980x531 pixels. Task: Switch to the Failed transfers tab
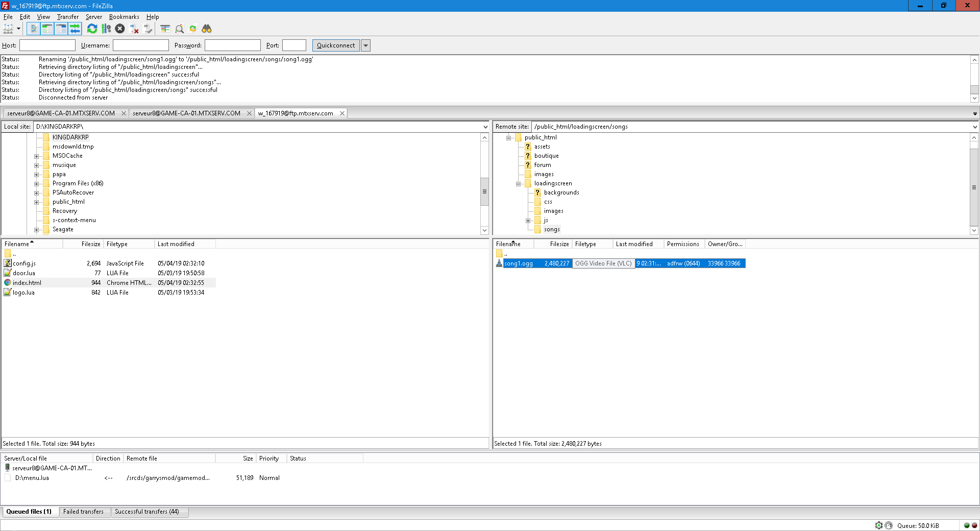tap(83, 512)
